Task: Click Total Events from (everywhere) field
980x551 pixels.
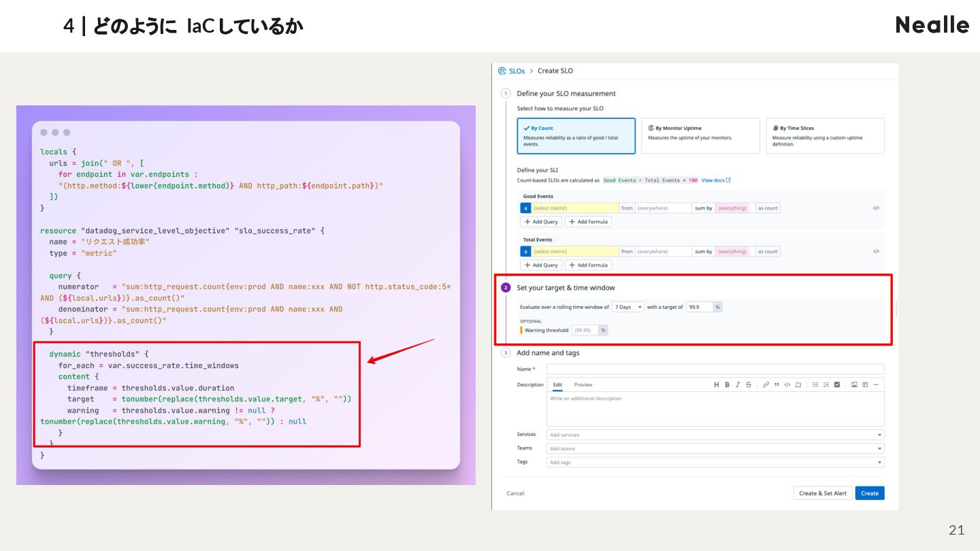Action: [x=664, y=252]
